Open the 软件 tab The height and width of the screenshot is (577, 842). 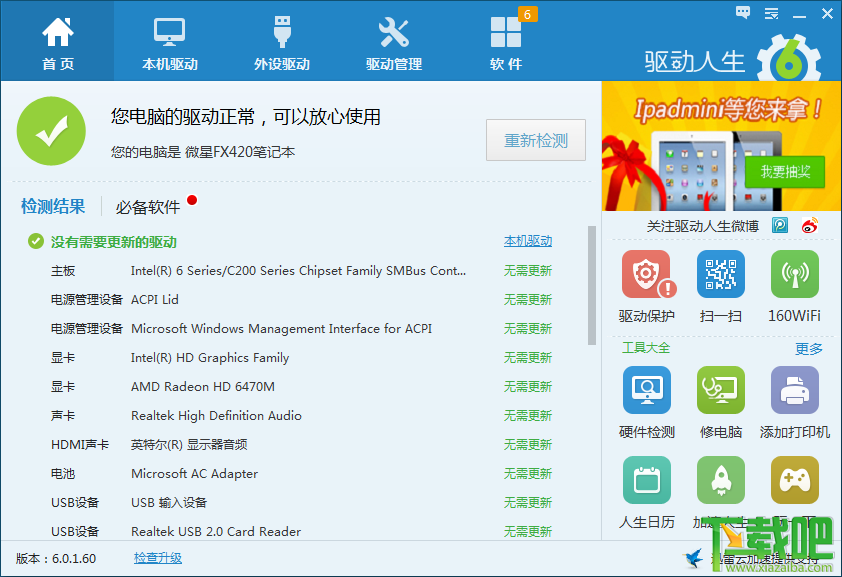pyautogui.click(x=506, y=41)
